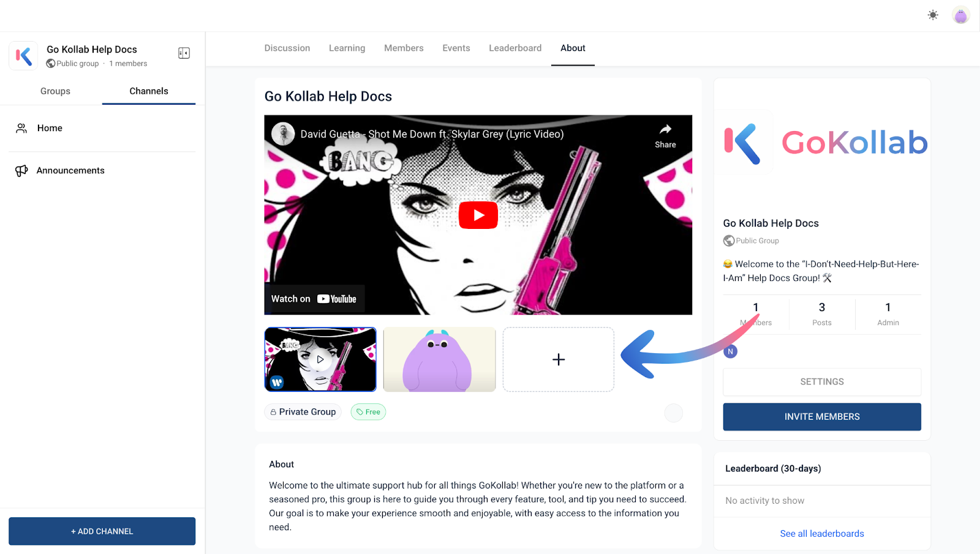The height and width of the screenshot is (554, 980).
Task: Play the YouTube video
Action: click(478, 215)
